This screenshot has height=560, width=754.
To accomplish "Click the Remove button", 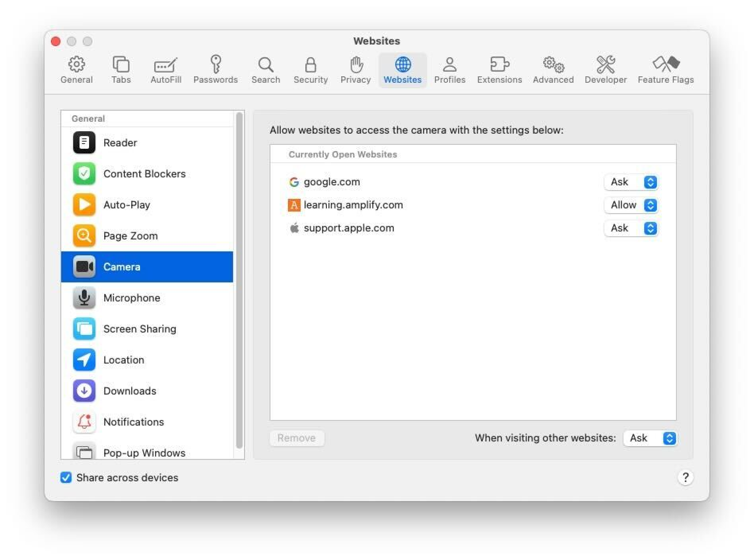I will [x=297, y=438].
